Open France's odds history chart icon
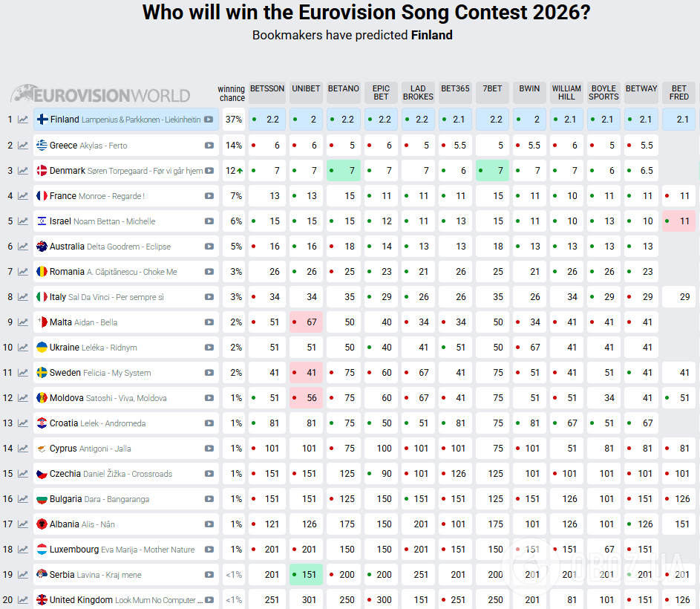This screenshot has height=609, width=700. click(23, 196)
